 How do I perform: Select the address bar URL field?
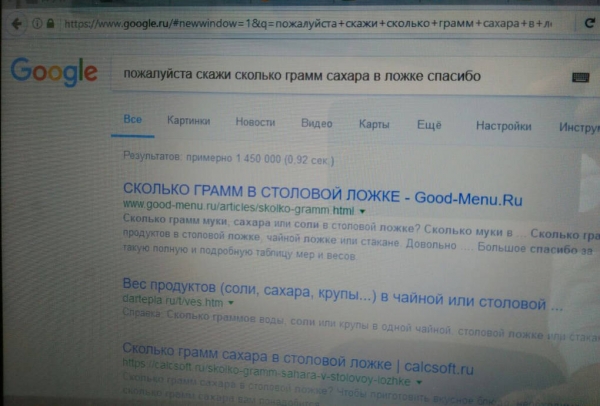pyautogui.click(x=308, y=24)
